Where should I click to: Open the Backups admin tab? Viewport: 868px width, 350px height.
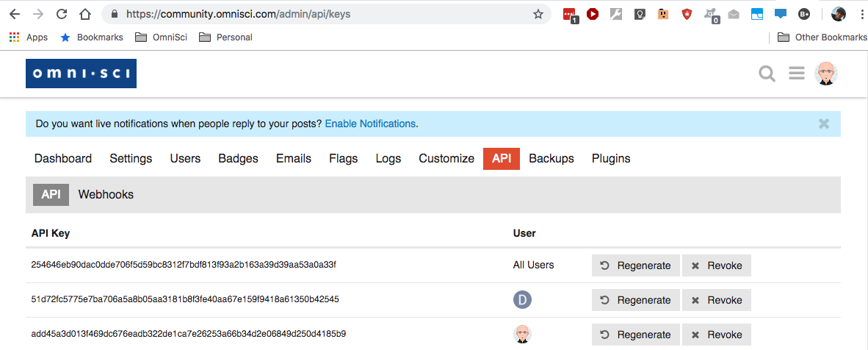coord(551,159)
